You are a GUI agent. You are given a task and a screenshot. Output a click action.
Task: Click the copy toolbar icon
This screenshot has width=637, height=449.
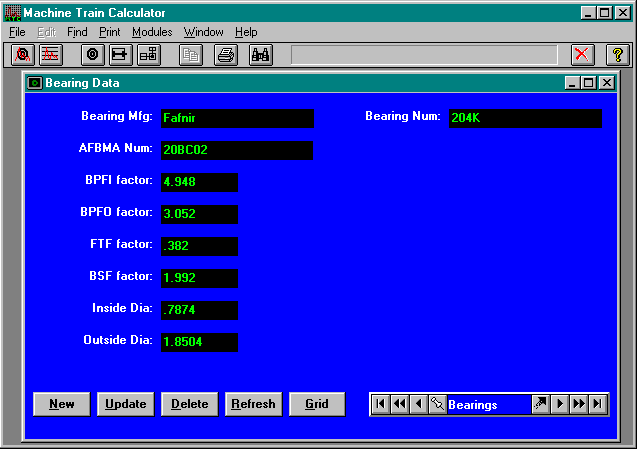[191, 54]
